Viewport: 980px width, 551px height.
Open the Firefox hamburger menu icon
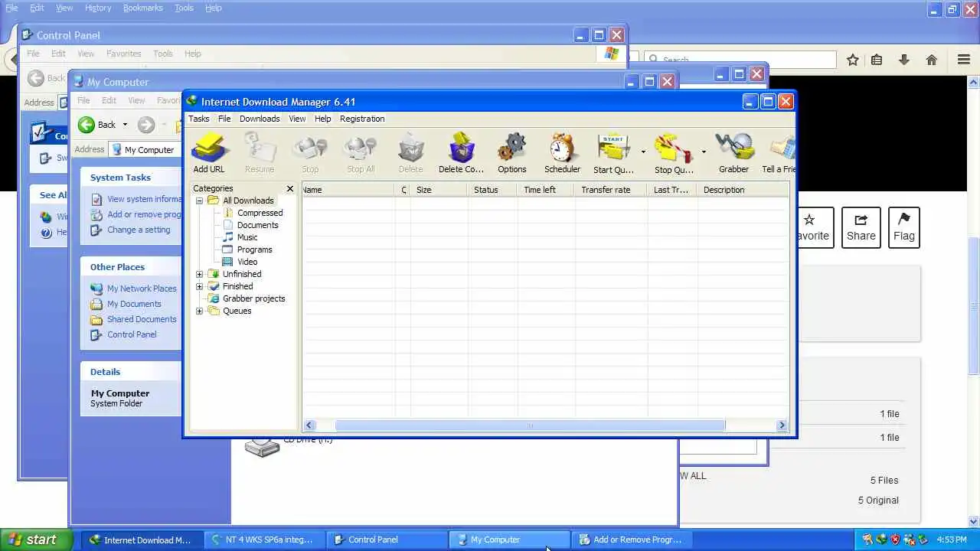tap(964, 60)
